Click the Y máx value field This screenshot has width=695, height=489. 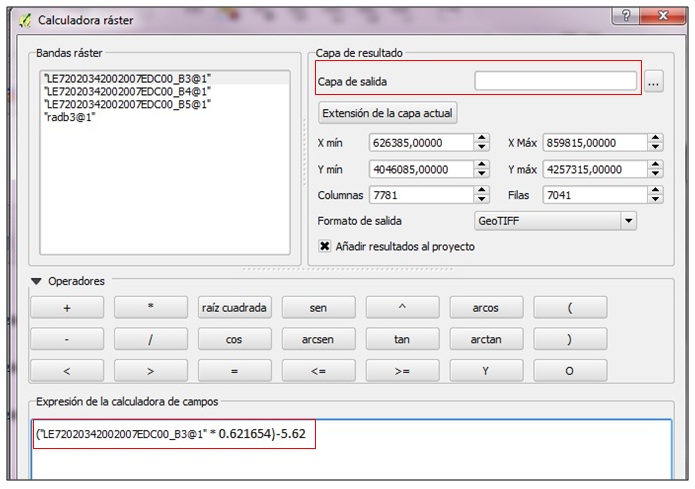tap(594, 169)
